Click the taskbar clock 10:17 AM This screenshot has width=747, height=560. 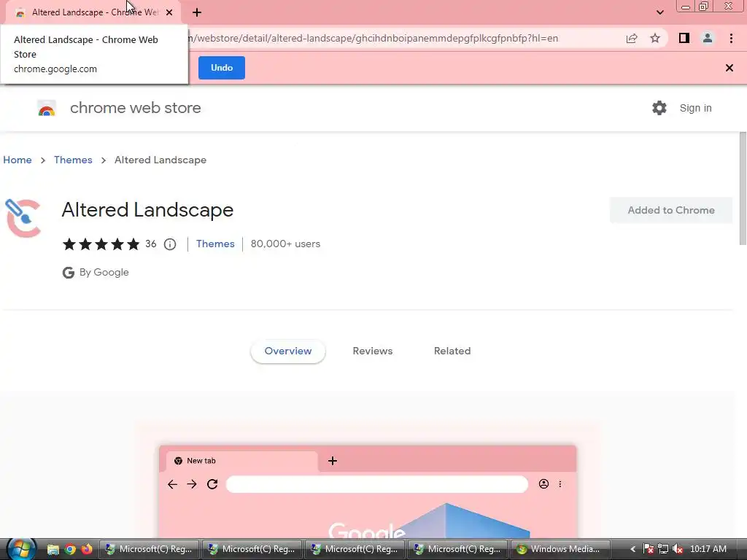(708, 549)
